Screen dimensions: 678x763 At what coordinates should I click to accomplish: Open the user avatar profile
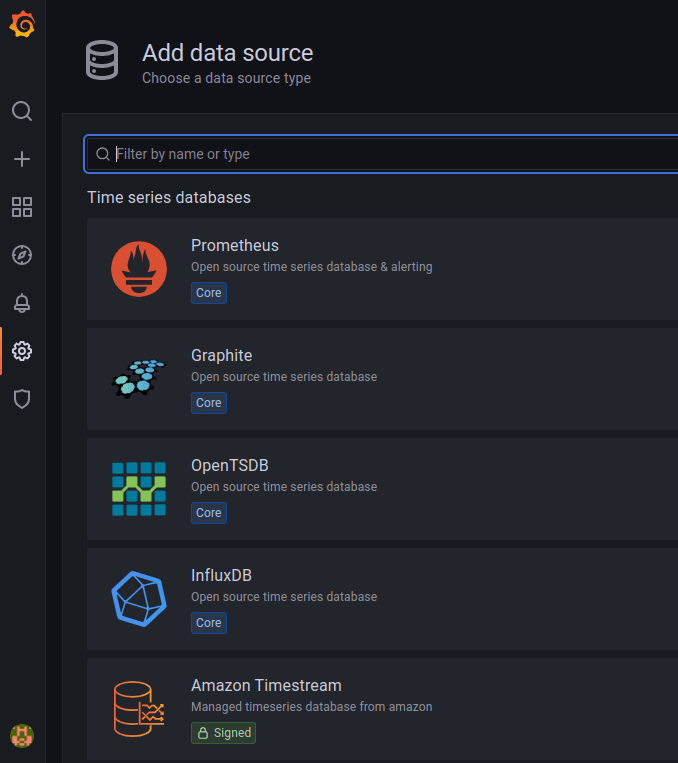(x=22, y=736)
